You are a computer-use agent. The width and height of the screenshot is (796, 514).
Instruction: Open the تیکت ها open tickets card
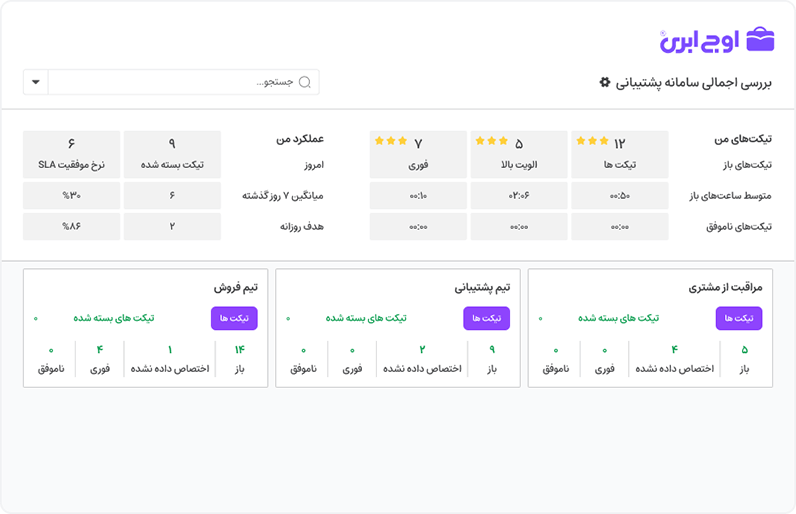click(x=619, y=154)
